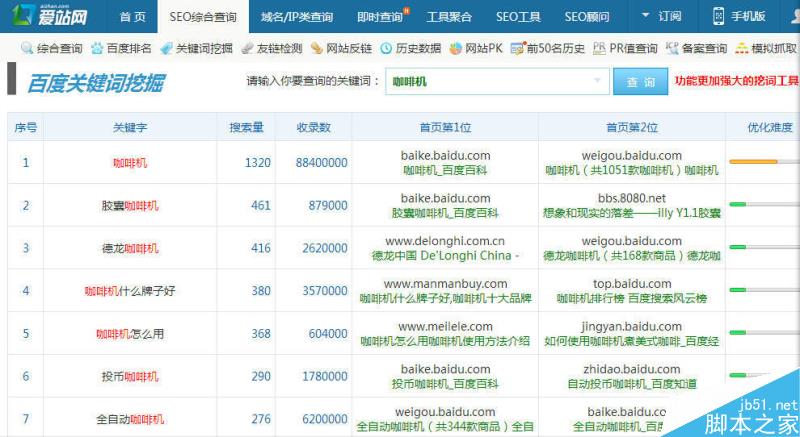Click the 综合查询 magnifier icon
Image resolution: width=800 pixels, height=437 pixels.
[x=11, y=48]
